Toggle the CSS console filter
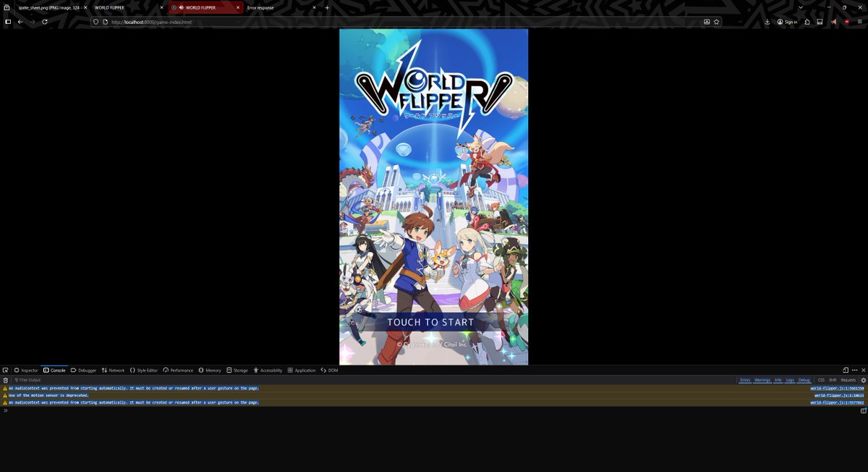868x472 pixels. pyautogui.click(x=821, y=380)
